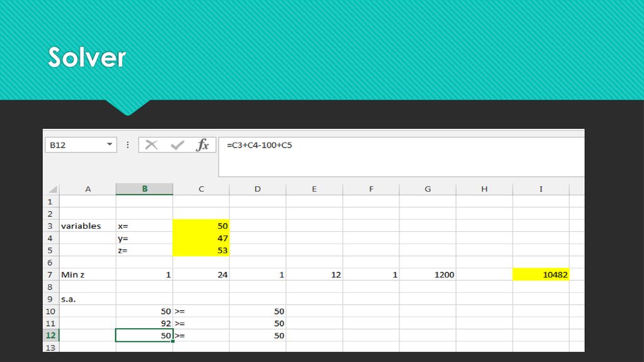Click the '>=' cell in row 11

tap(201, 324)
